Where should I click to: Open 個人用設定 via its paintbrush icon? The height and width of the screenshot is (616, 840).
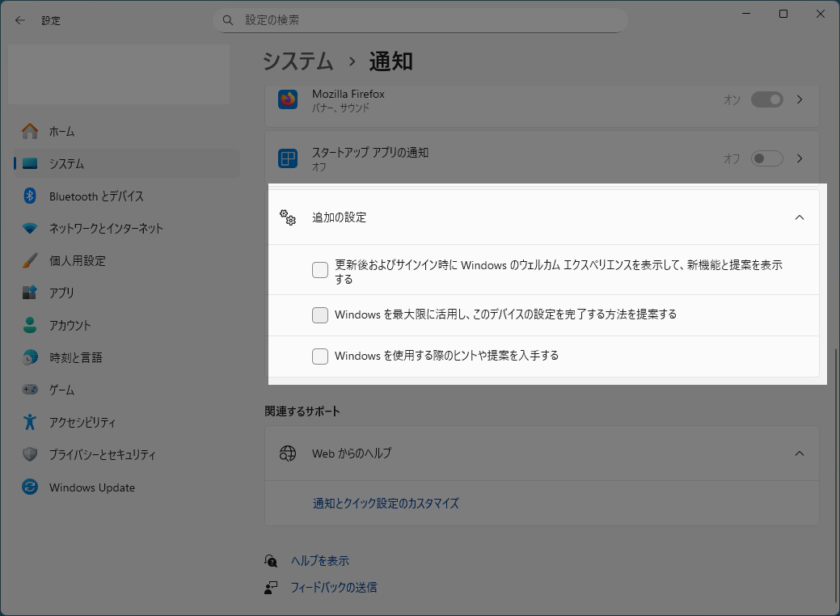coord(30,261)
